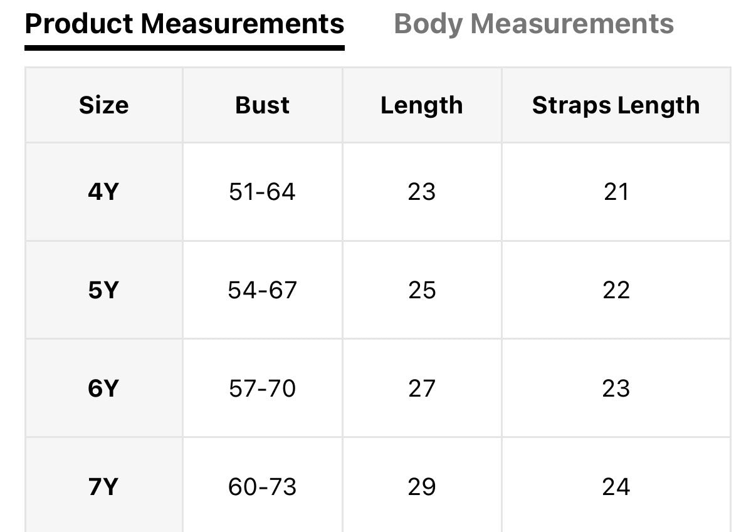
Task: Click the 4Y straps length value 21
Action: coord(616,192)
